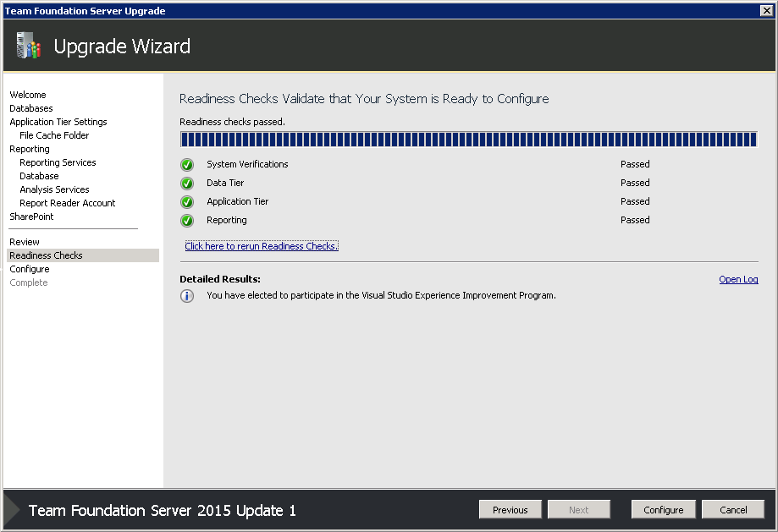778x532 pixels.
Task: Open the Databases step in the sidebar
Action: point(31,108)
